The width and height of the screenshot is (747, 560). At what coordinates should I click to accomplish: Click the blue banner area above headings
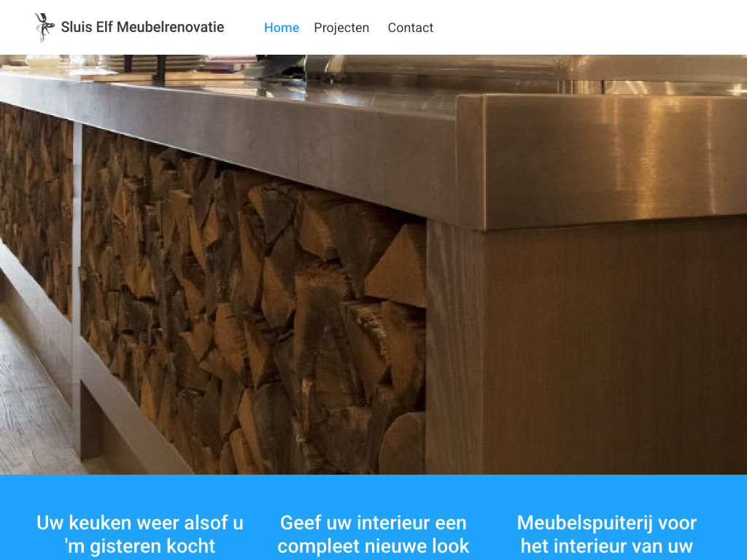tap(373, 491)
